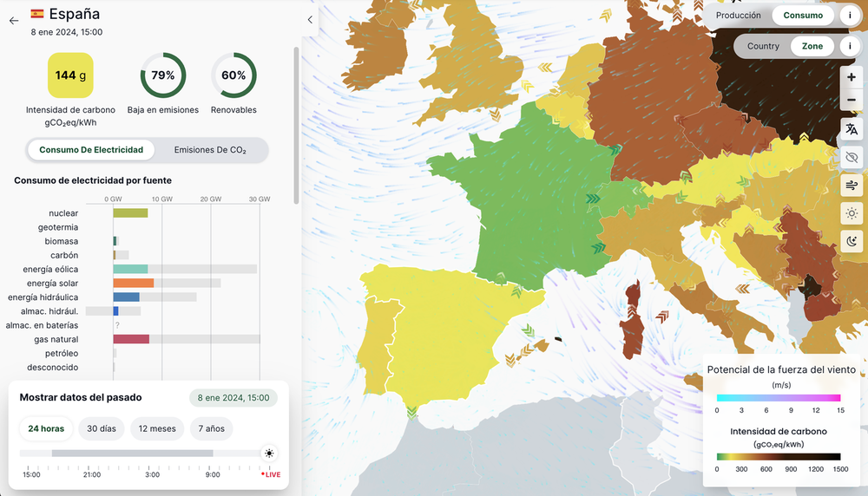Open info next to Country/Zone toggle

click(850, 46)
